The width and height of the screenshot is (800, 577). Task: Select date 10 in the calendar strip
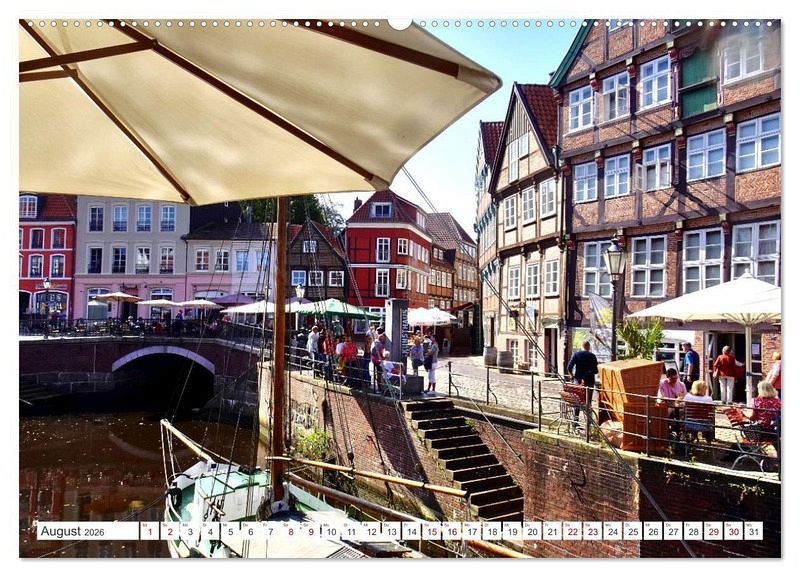point(331,531)
